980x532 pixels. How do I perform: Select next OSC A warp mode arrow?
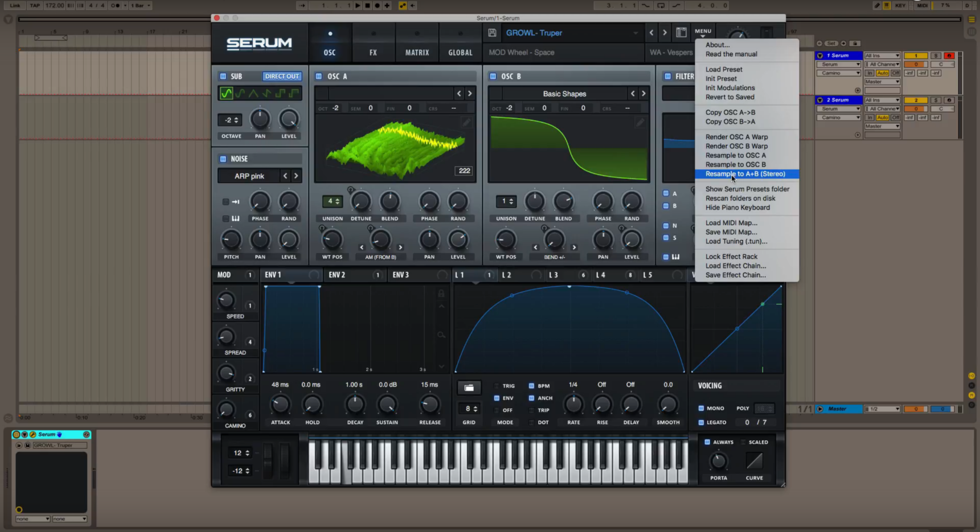coord(400,247)
